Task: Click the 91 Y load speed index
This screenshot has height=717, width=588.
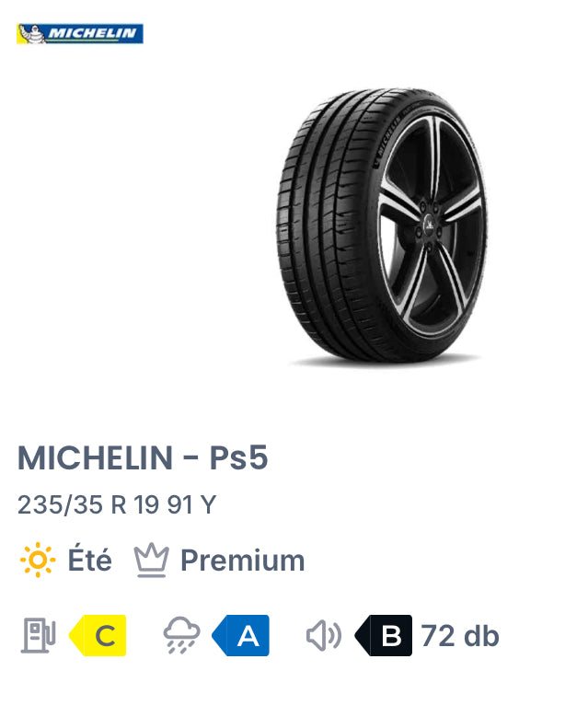Action: [x=195, y=505]
